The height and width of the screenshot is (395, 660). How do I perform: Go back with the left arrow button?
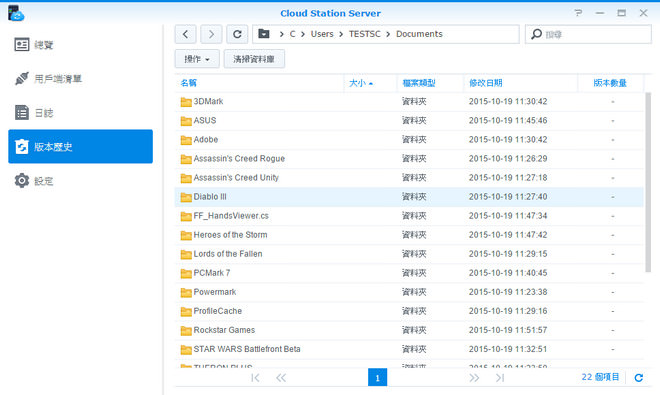click(186, 34)
